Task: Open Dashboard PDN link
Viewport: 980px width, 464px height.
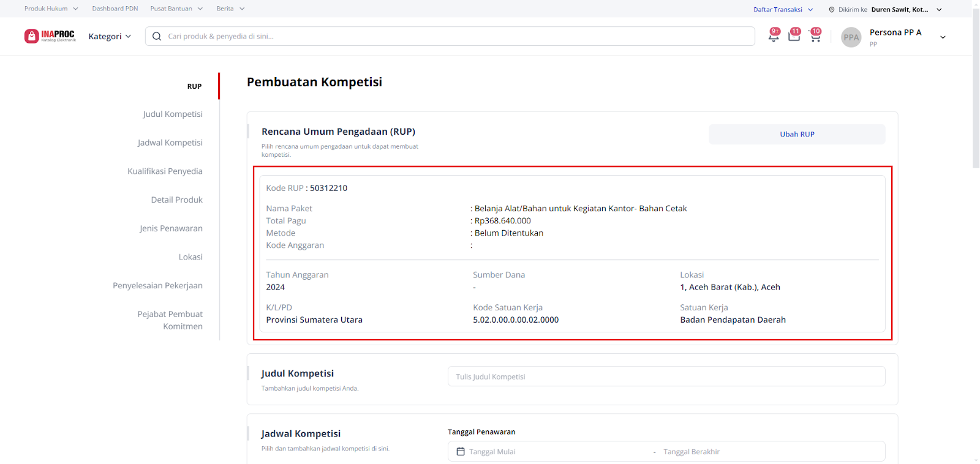Action: tap(115, 9)
